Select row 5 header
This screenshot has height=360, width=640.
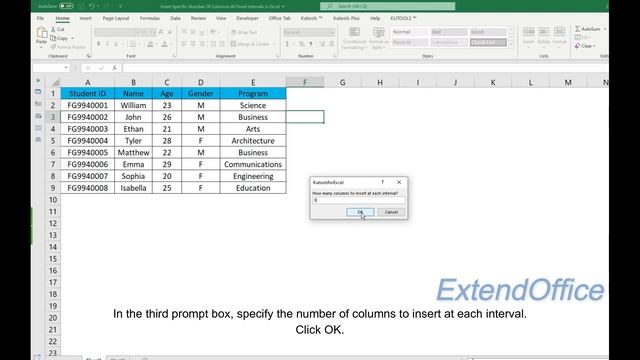53,141
